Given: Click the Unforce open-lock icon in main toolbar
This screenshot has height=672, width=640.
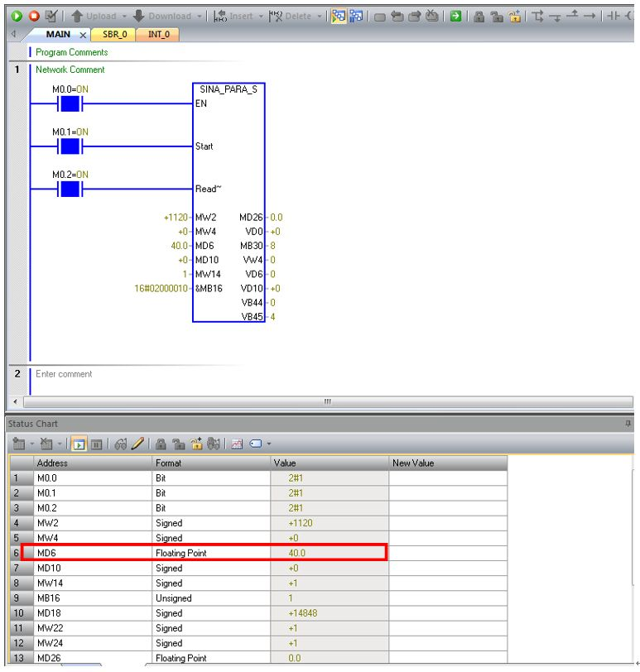Looking at the screenshot, I should click(497, 17).
